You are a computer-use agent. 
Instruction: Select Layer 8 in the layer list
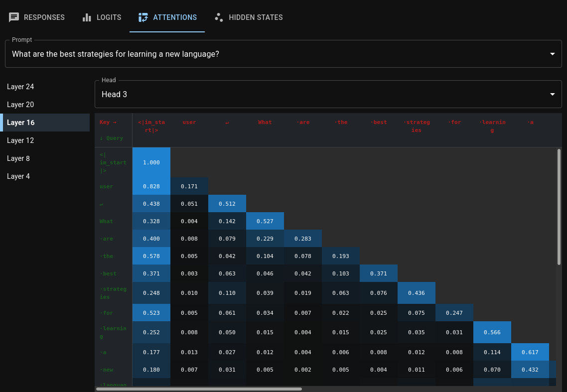45,158
